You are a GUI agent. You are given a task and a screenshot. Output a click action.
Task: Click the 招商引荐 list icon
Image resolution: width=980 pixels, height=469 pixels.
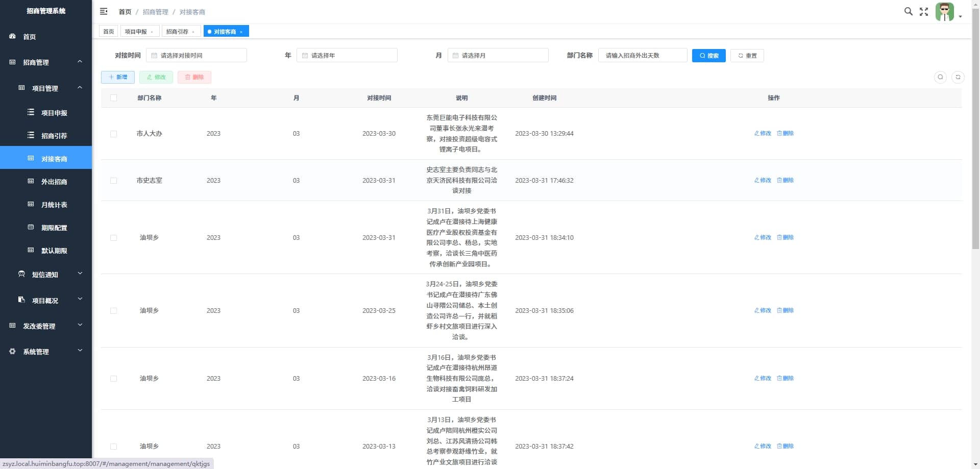click(x=31, y=135)
